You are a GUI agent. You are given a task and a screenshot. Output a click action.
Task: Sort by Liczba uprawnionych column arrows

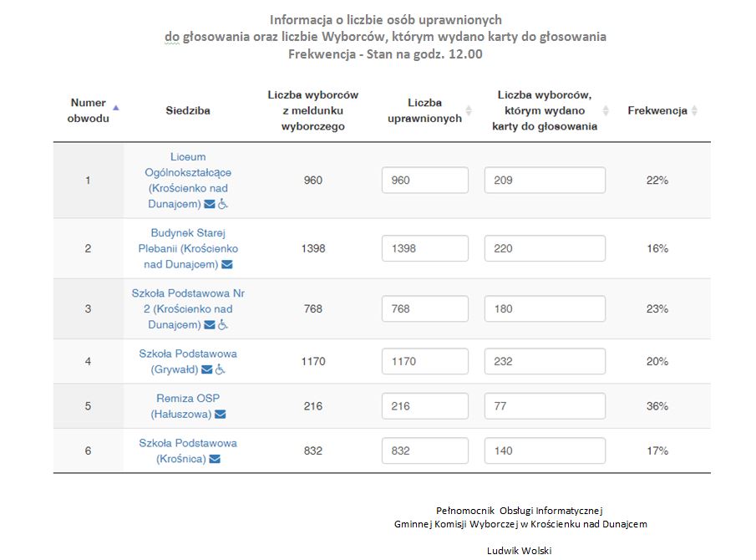[469, 111]
